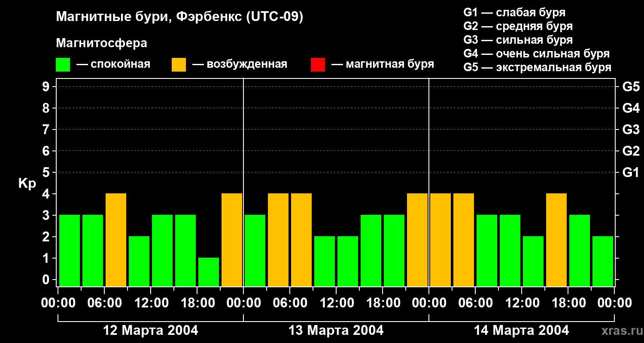The width and height of the screenshot is (644, 343).
Task: Click the «G1» mark on the right axis
Action: [x=631, y=172]
